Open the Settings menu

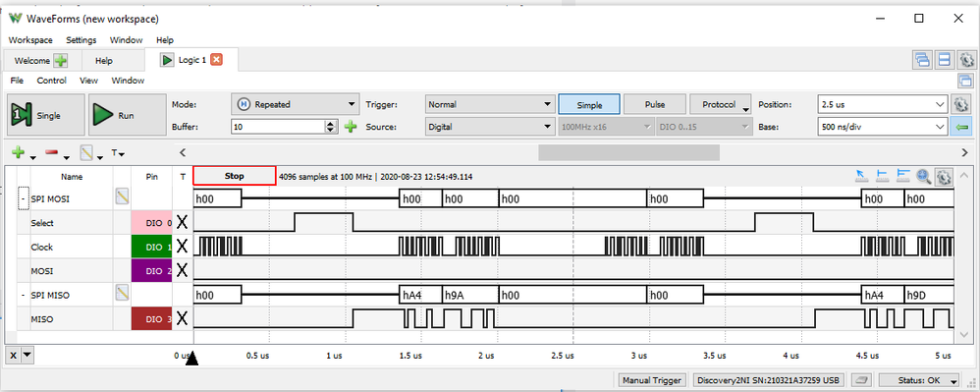point(82,40)
